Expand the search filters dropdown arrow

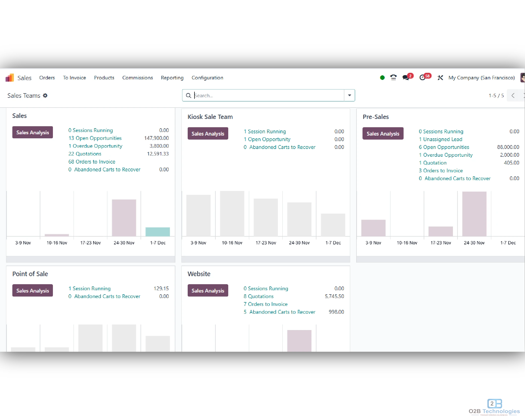[349, 95]
